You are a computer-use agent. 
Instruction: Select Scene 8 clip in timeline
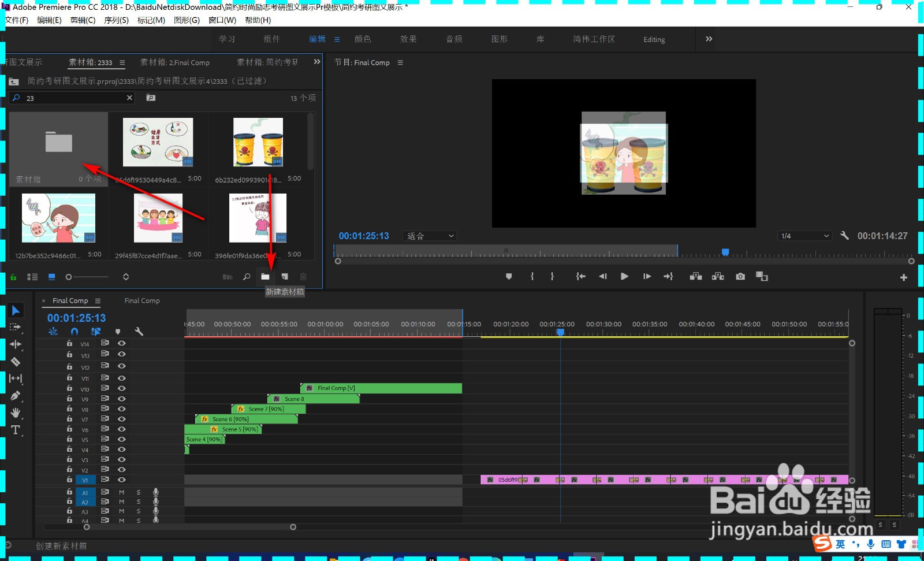pyautogui.click(x=314, y=399)
